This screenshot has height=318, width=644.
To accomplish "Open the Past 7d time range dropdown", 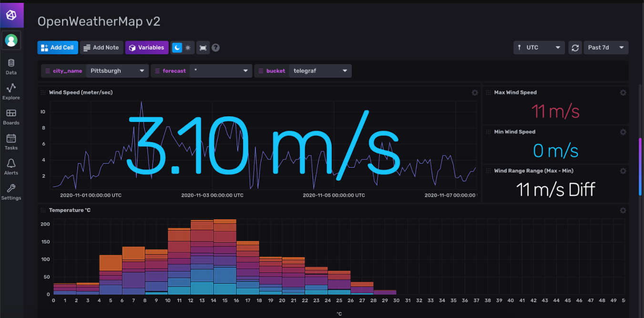I will point(606,48).
